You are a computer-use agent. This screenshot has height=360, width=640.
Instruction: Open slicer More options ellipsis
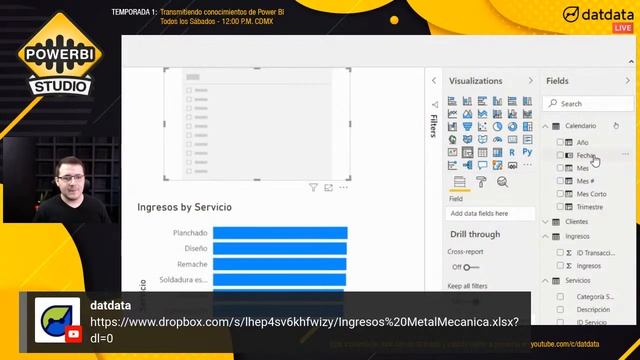click(x=344, y=187)
